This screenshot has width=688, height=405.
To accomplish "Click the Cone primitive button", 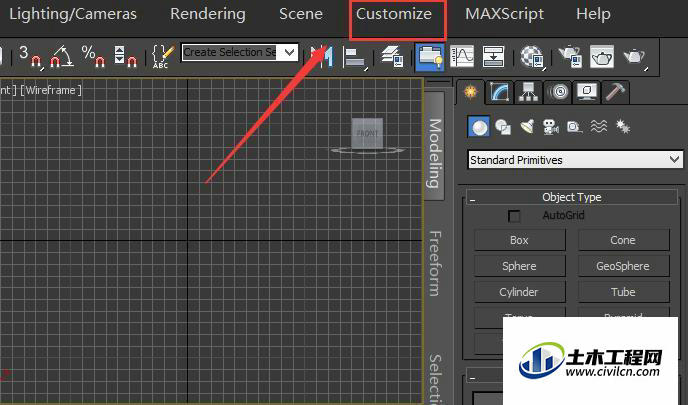I will coord(624,240).
